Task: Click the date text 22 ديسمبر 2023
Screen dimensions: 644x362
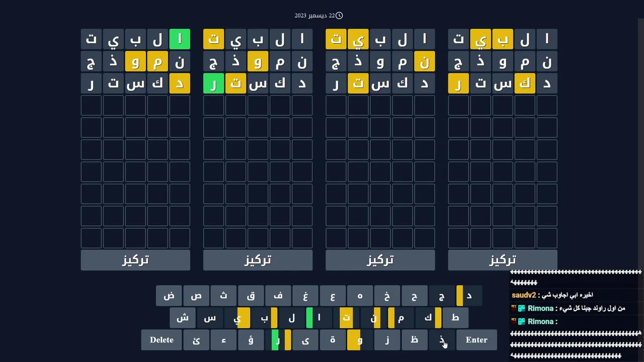Action: 314,16
